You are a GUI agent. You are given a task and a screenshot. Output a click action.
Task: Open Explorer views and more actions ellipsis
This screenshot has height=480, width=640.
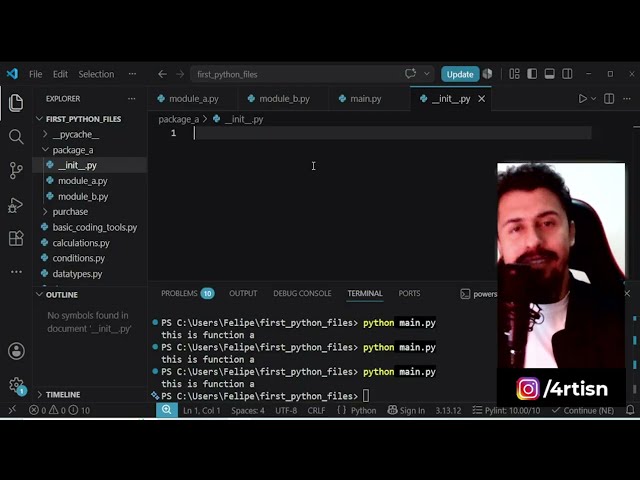(131, 99)
